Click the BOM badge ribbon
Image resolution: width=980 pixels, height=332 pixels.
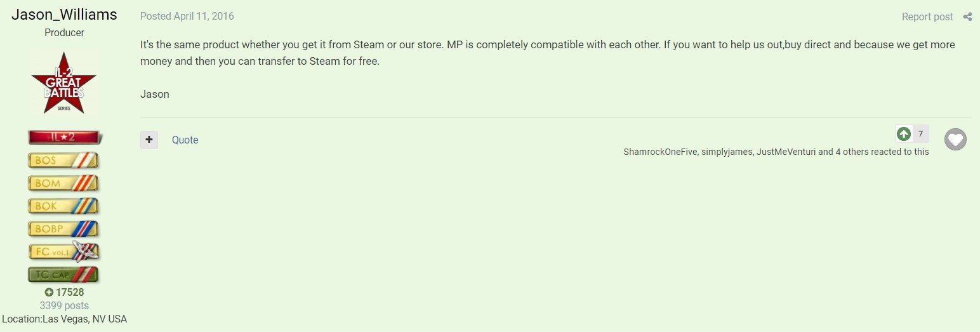(x=63, y=183)
